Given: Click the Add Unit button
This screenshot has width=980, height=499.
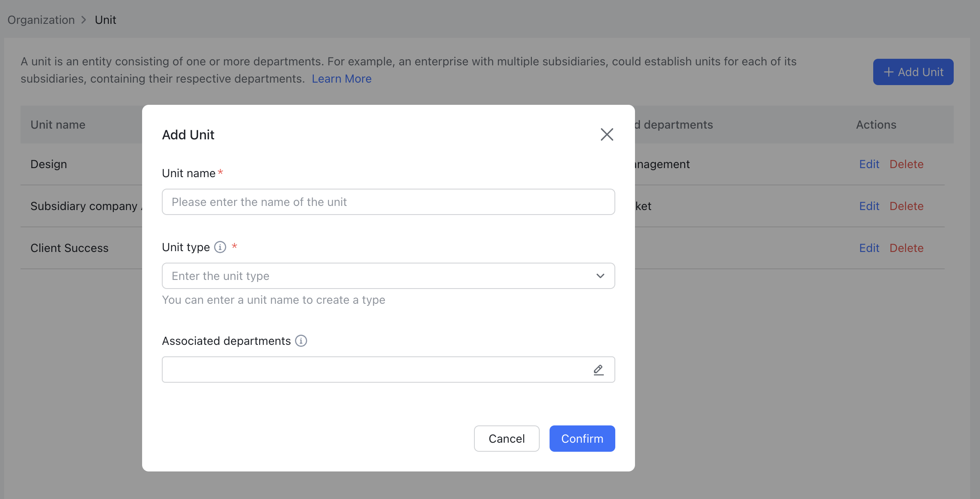Looking at the screenshot, I should click(913, 72).
